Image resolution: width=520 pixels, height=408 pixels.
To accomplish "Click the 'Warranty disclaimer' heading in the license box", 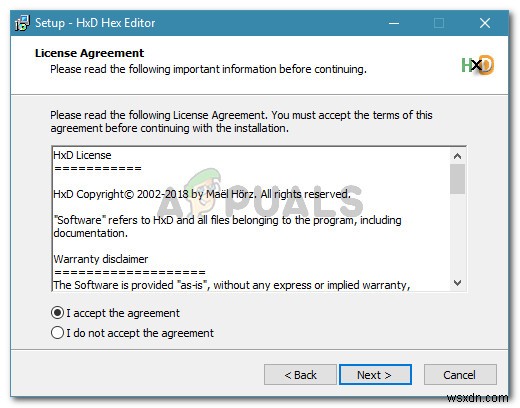I will click(101, 259).
